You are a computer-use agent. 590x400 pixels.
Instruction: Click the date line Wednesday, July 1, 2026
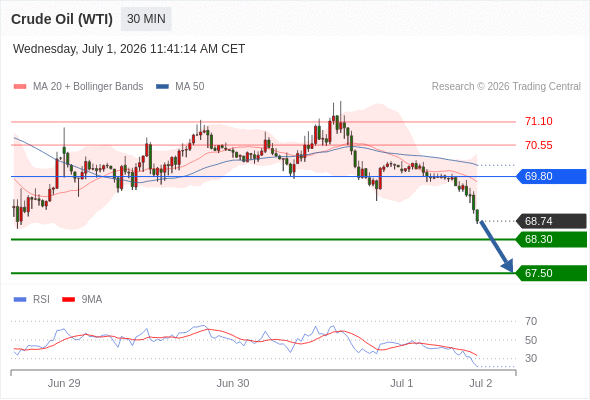click(129, 49)
